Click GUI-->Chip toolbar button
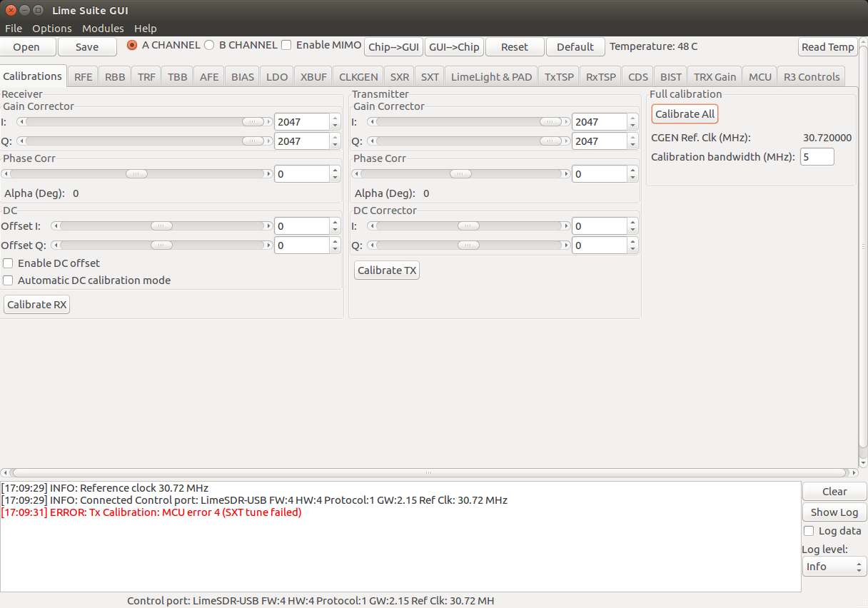The height and width of the screenshot is (608, 868). coord(454,47)
